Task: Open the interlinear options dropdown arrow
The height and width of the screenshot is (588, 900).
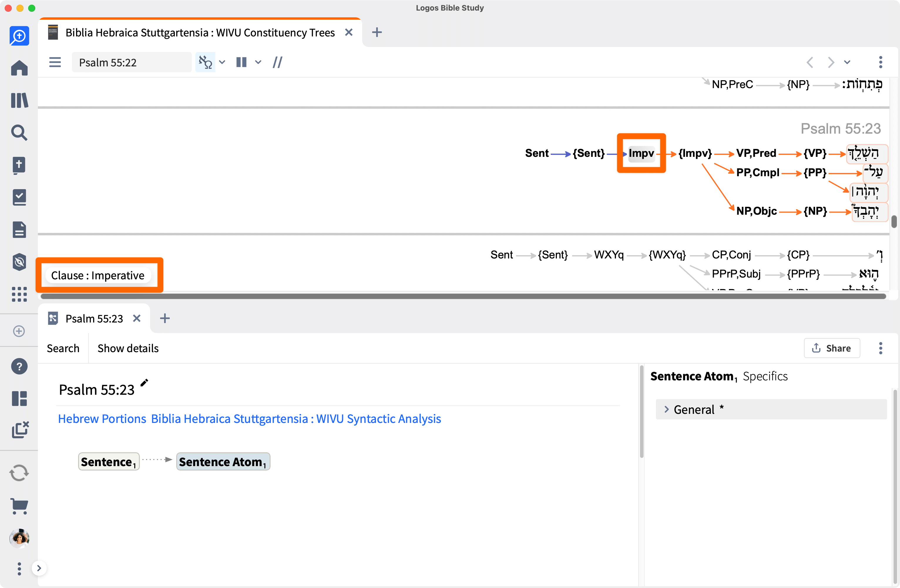Action: [222, 62]
